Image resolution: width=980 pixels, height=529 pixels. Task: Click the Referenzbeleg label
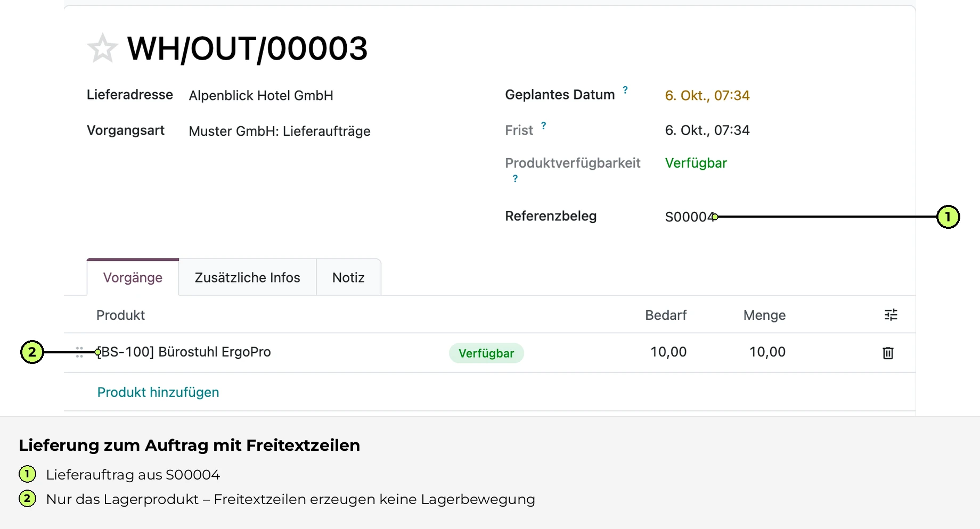click(551, 217)
